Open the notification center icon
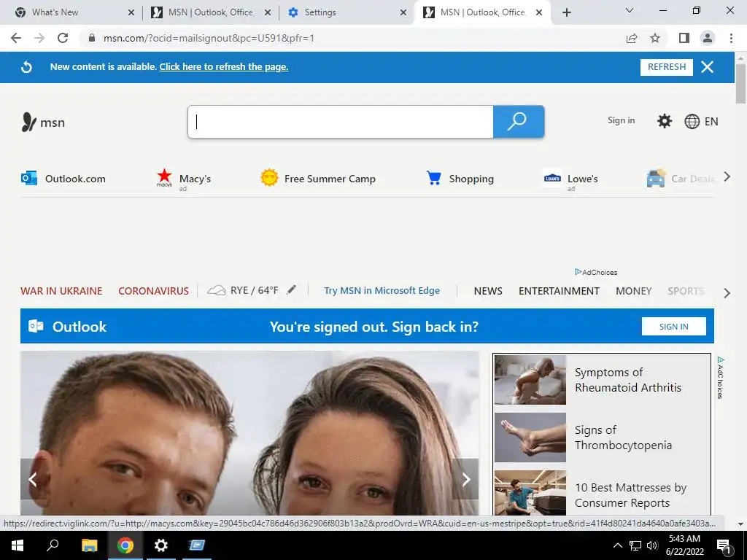 pyautogui.click(x=724, y=545)
